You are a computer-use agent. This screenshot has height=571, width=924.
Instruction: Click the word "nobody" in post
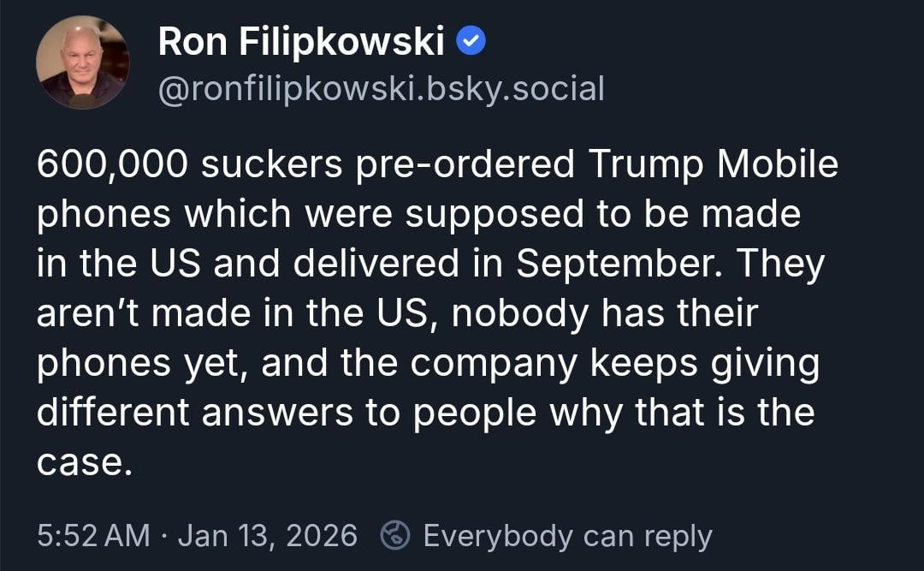(519, 314)
